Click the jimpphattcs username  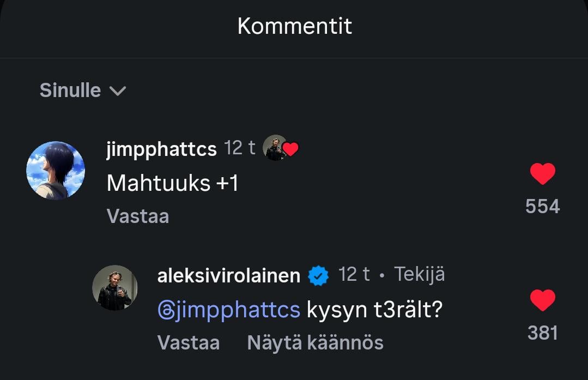pyautogui.click(x=161, y=148)
